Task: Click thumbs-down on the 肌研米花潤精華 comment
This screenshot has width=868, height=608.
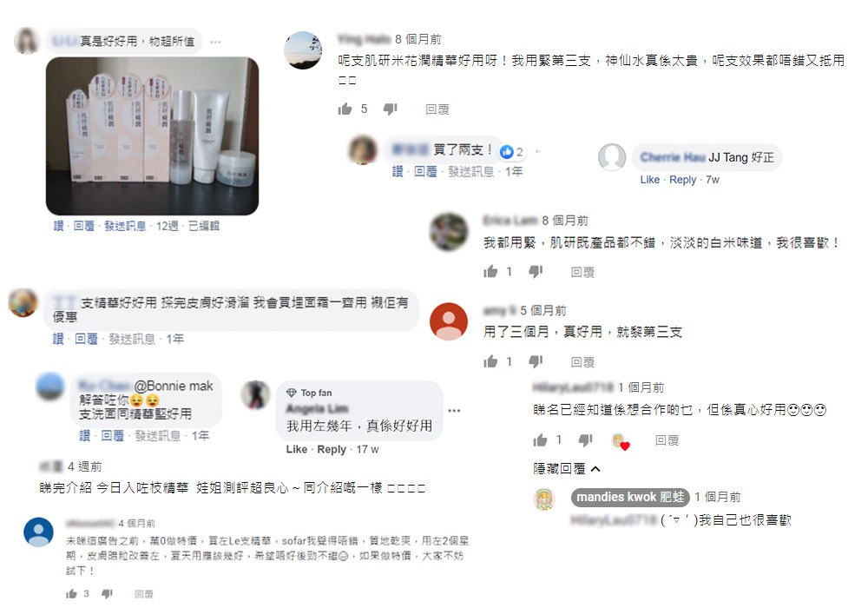Action: [391, 109]
